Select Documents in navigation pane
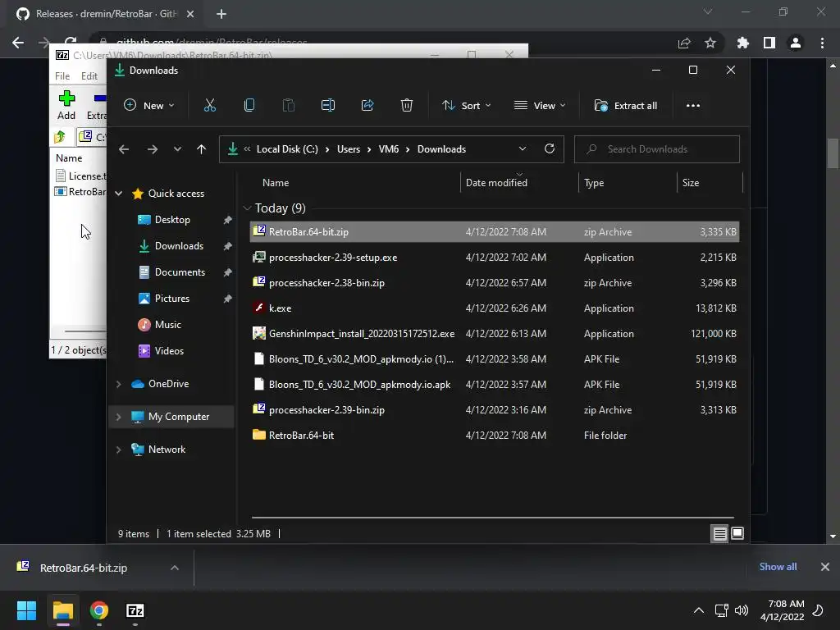Viewport: 840px width, 630px height. 180,272
